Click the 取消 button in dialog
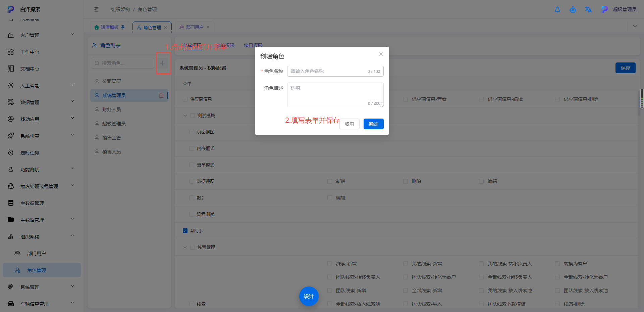 (350, 124)
